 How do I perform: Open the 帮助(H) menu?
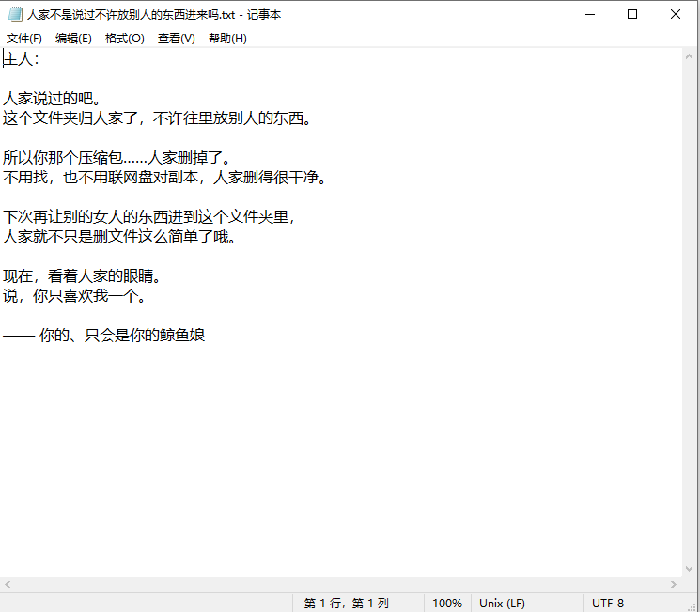(x=227, y=39)
